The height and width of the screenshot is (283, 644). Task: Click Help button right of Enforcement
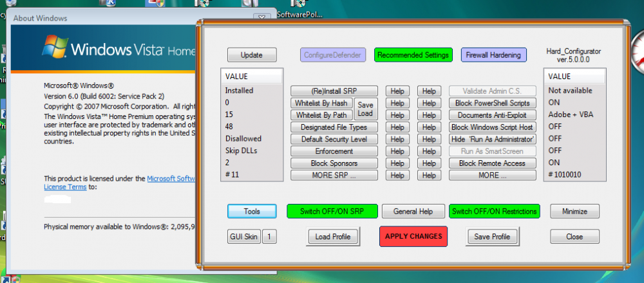(397, 151)
